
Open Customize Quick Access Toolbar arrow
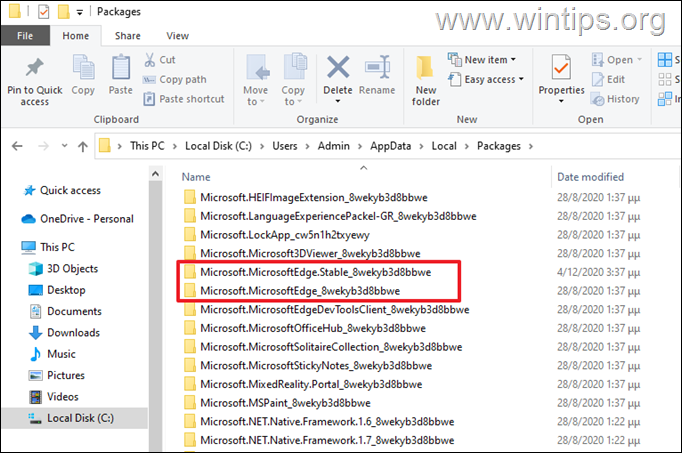point(80,13)
